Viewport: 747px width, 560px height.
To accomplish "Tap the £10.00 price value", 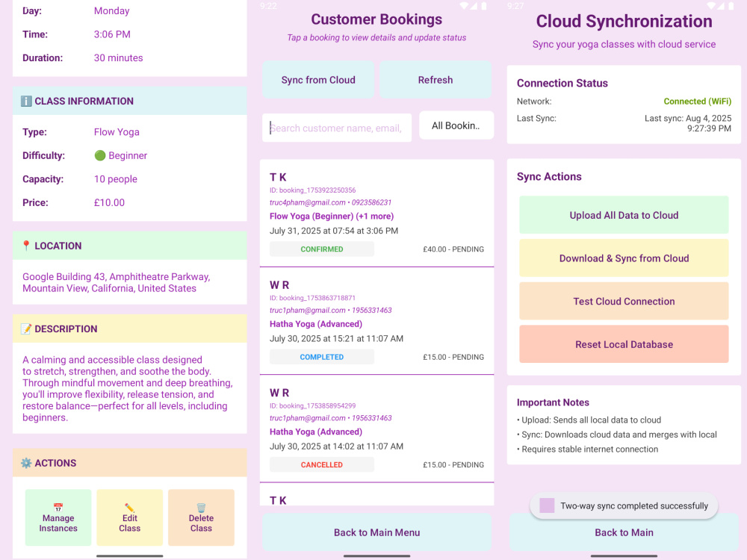I will (109, 203).
